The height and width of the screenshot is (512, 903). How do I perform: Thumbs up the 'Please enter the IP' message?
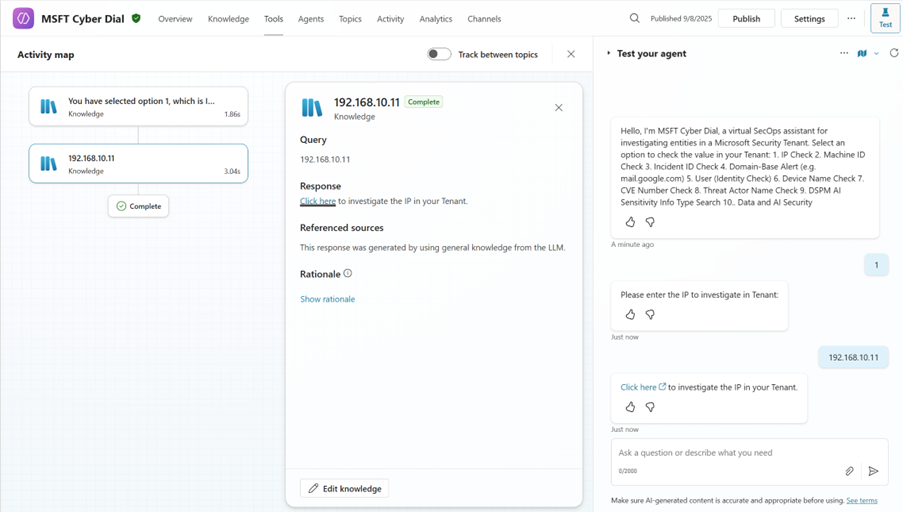pyautogui.click(x=630, y=314)
